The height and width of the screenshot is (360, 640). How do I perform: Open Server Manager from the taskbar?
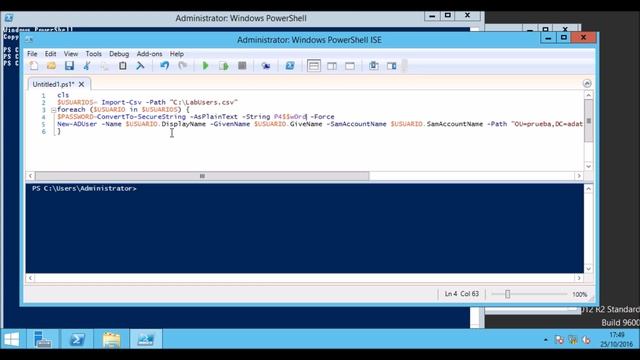coord(42,339)
